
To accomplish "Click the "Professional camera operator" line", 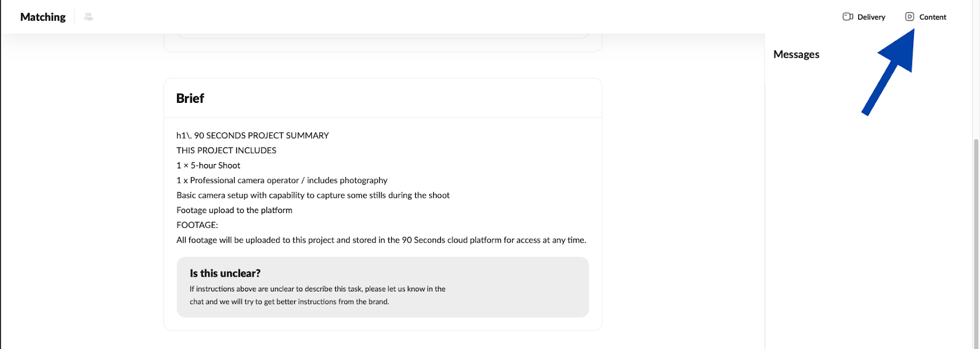I will point(282,181).
